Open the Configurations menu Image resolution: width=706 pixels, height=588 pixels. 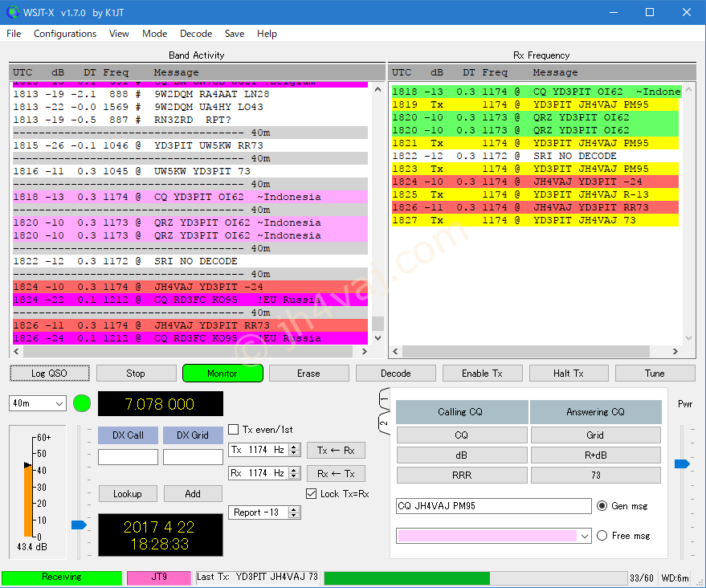65,34
